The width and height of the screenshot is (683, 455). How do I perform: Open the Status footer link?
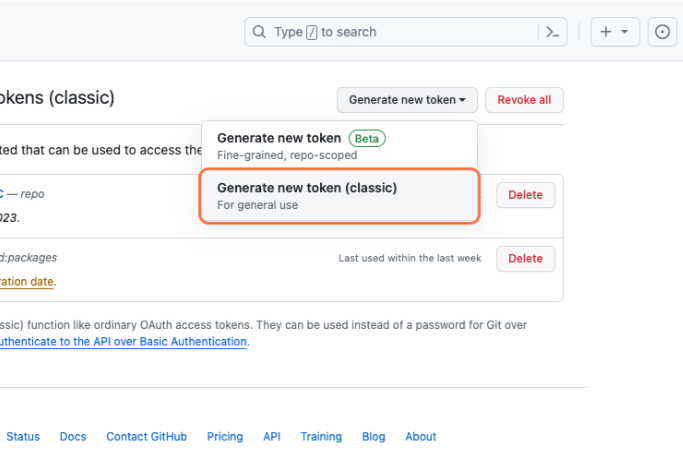[x=23, y=437]
